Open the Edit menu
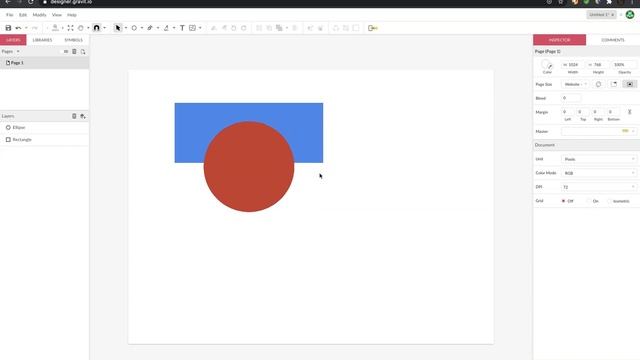 [23, 15]
